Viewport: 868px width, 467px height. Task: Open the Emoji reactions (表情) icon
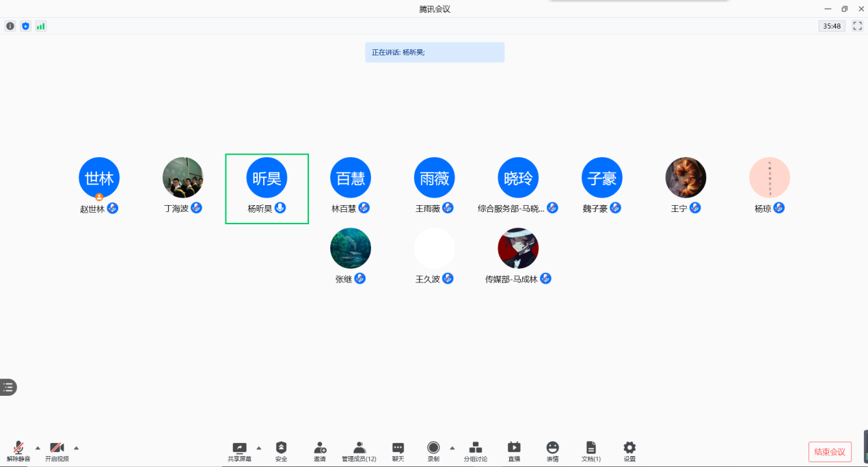coord(552,448)
